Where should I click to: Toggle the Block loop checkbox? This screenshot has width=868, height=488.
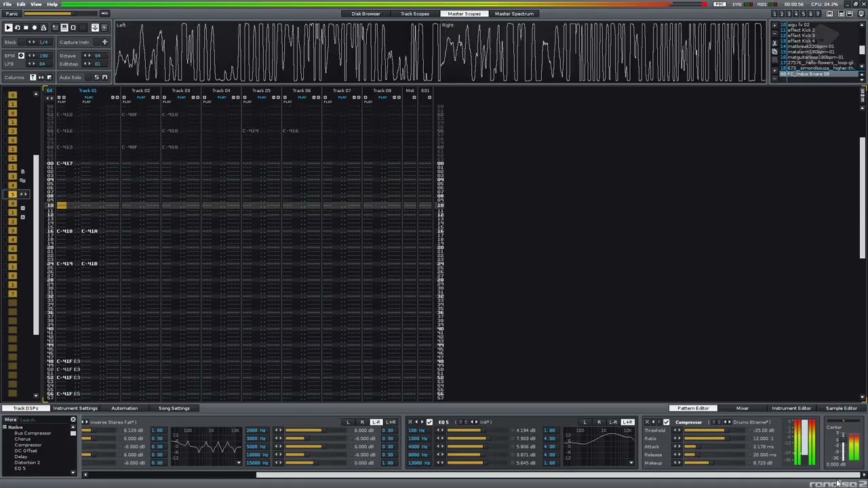(x=22, y=42)
